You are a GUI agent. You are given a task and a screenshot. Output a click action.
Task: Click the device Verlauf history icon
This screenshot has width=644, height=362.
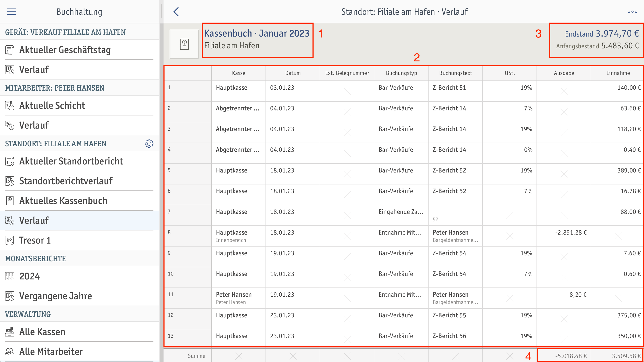9,70
